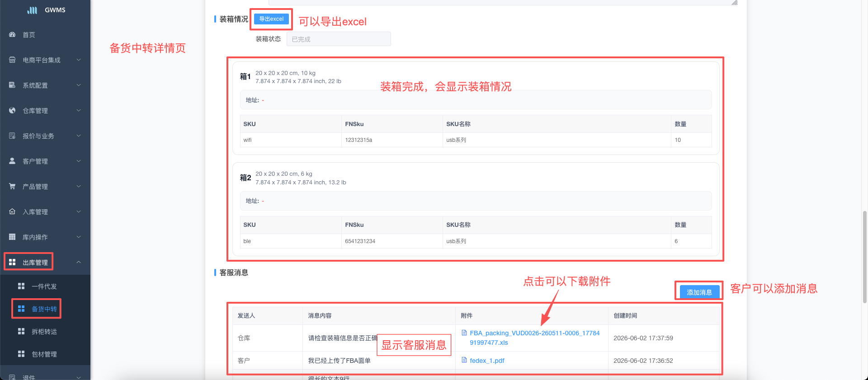Click the 退件 sidebar icon

point(12,377)
